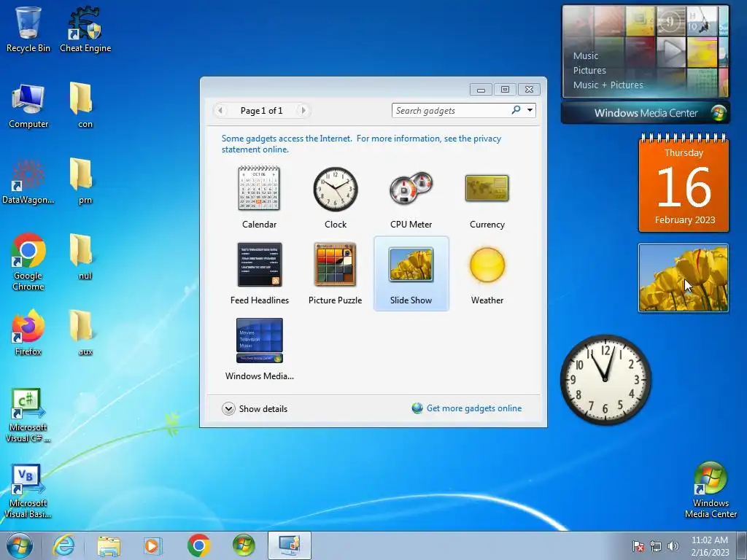747x560 pixels.
Task: Launch Internet Explorer from the taskbar
Action: point(63,545)
